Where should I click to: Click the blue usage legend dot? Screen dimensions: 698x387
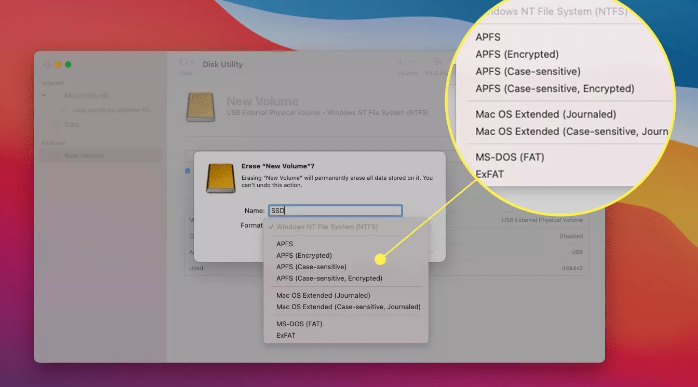(187, 171)
